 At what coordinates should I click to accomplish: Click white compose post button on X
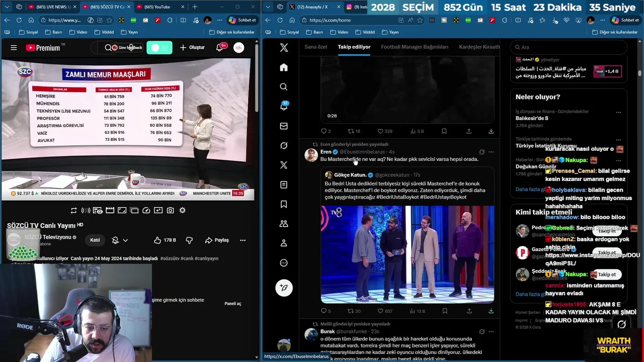click(x=284, y=288)
